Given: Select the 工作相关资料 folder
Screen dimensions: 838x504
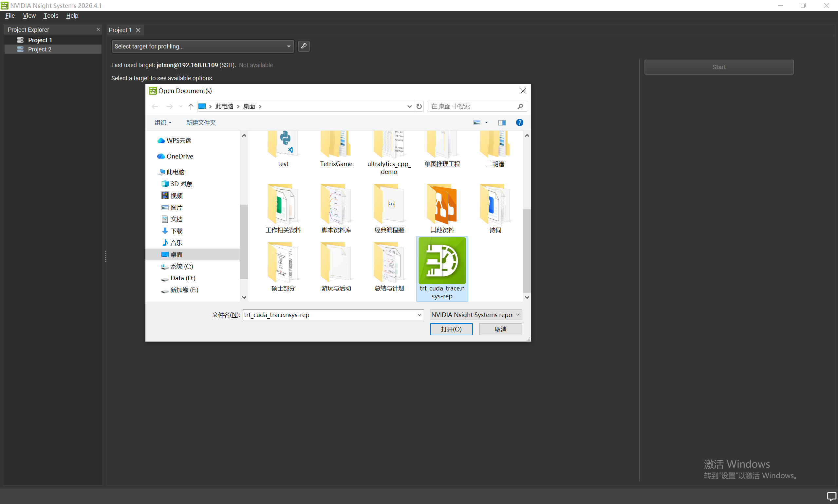Looking at the screenshot, I should click(x=283, y=209).
